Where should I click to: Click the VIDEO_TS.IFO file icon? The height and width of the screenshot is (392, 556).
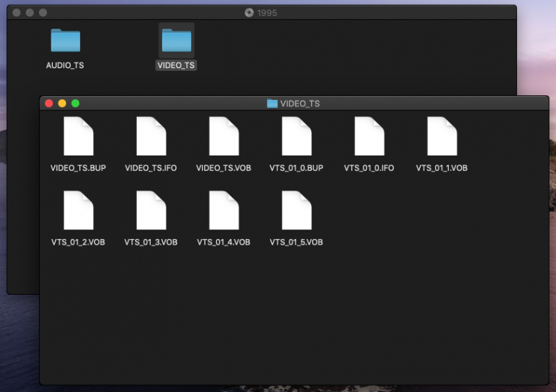(x=151, y=136)
